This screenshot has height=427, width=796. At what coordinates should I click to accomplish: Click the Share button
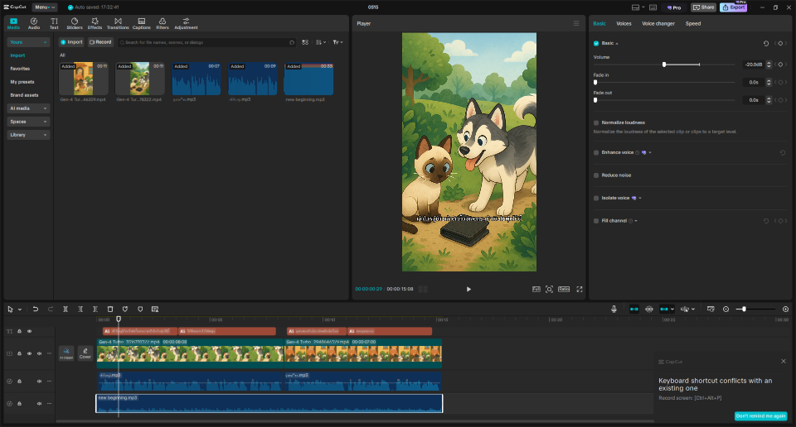[x=703, y=7]
